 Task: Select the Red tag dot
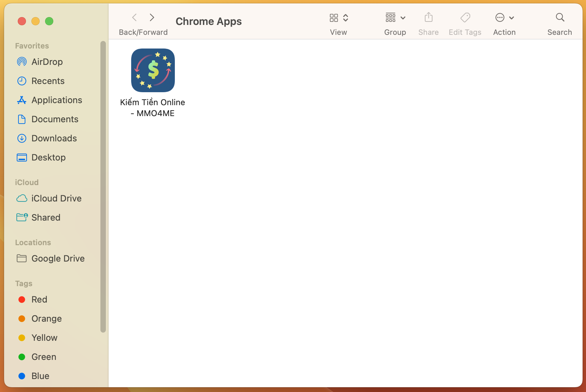point(22,299)
